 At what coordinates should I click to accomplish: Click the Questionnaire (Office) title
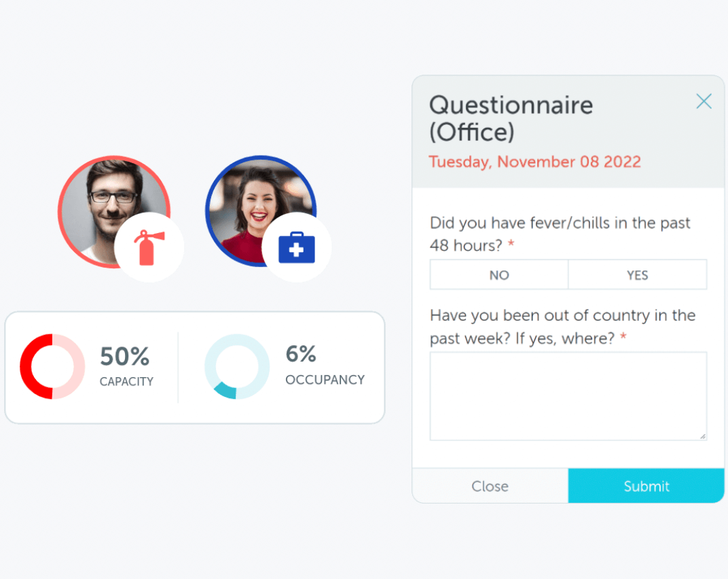[x=511, y=118]
